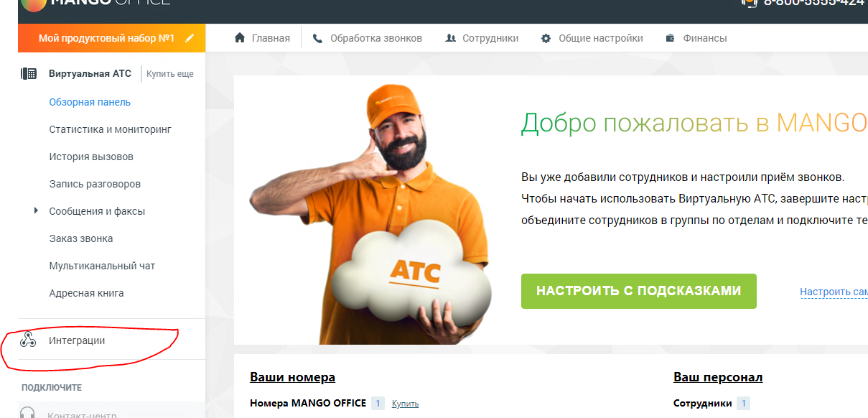
Task: Click the Интеграции webhook icon
Action: [28, 340]
